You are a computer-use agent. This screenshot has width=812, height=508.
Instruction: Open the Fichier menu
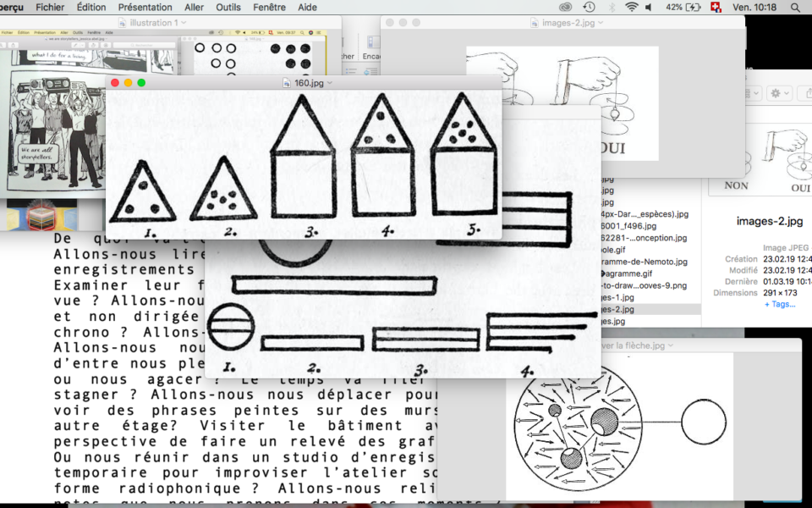coord(50,7)
